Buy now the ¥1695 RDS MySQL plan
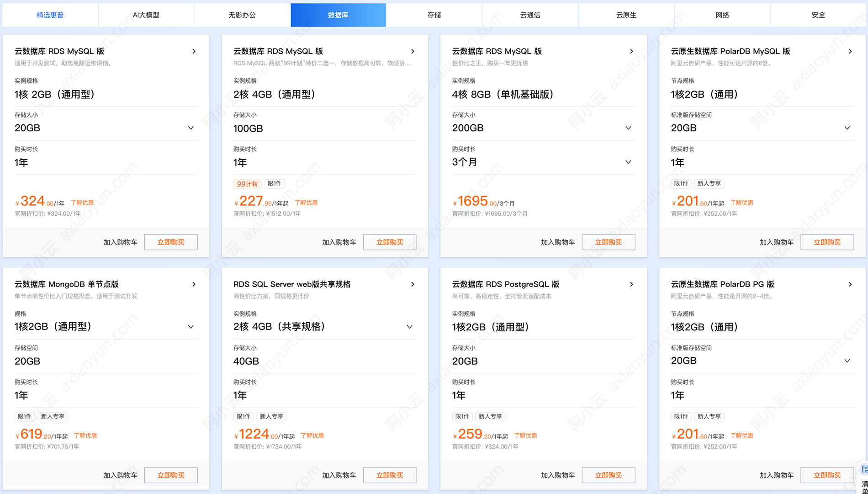The width and height of the screenshot is (868, 494). coord(609,242)
